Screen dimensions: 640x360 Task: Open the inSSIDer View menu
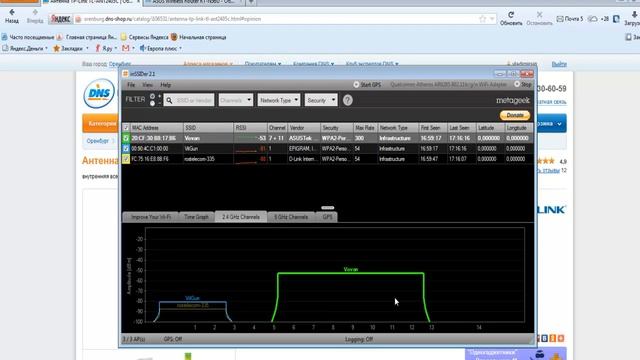(147, 85)
